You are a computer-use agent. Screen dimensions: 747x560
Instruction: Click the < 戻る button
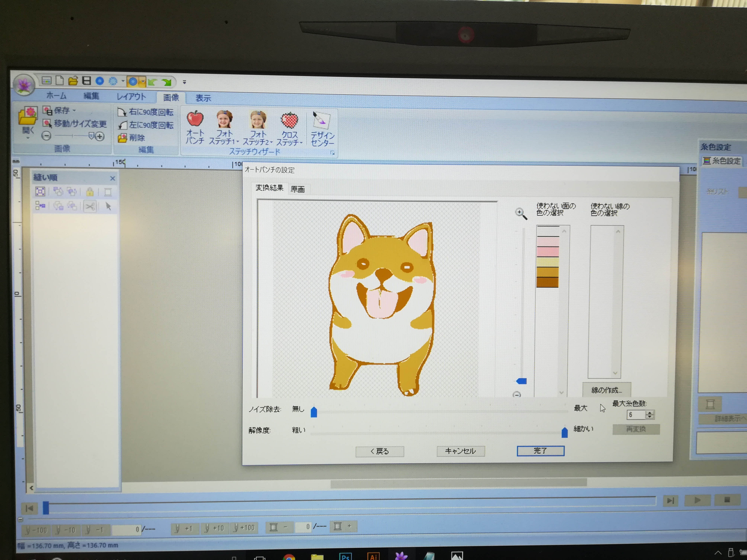pyautogui.click(x=380, y=451)
